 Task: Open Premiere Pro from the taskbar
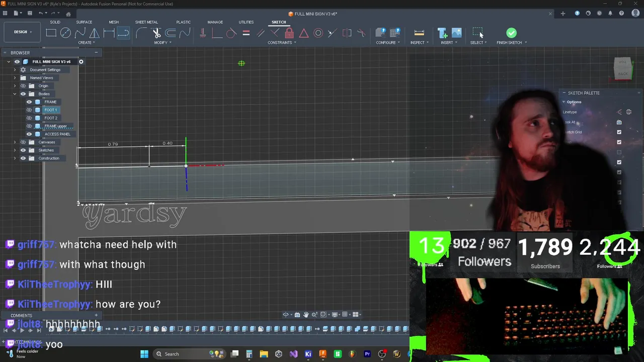pos(367,354)
